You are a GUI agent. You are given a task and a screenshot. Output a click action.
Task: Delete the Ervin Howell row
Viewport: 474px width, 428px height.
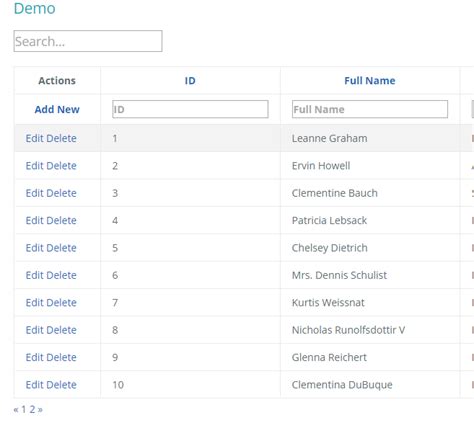(x=61, y=166)
